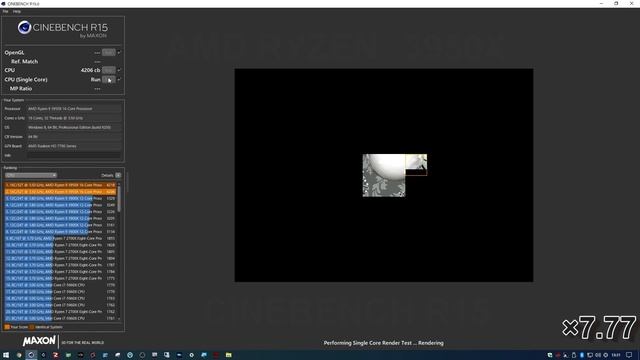Open the Help menu
The height and width of the screenshot is (360, 640).
[x=17, y=11]
